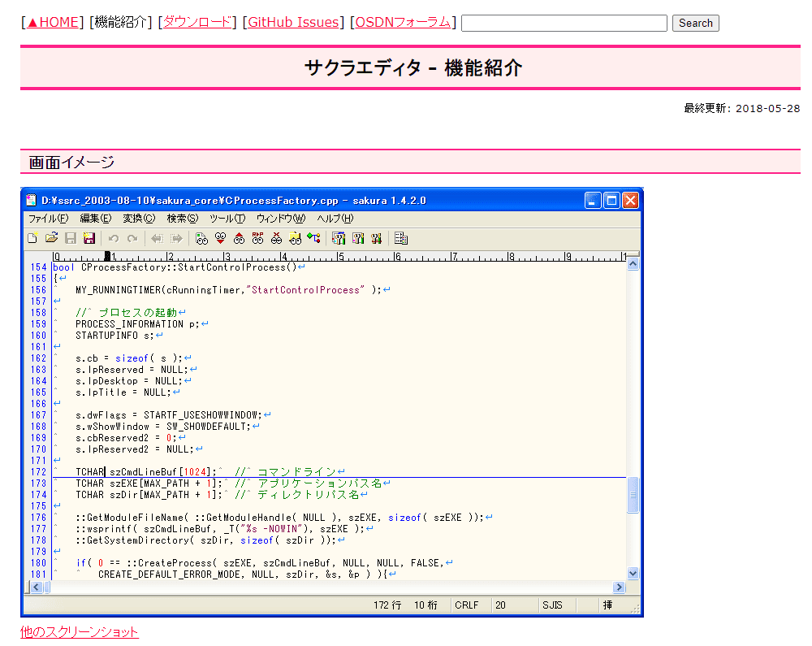Viewport: 812px width, 646px height.
Task: Open the Find dialog binoculars icon
Action: pyautogui.click(x=201, y=238)
